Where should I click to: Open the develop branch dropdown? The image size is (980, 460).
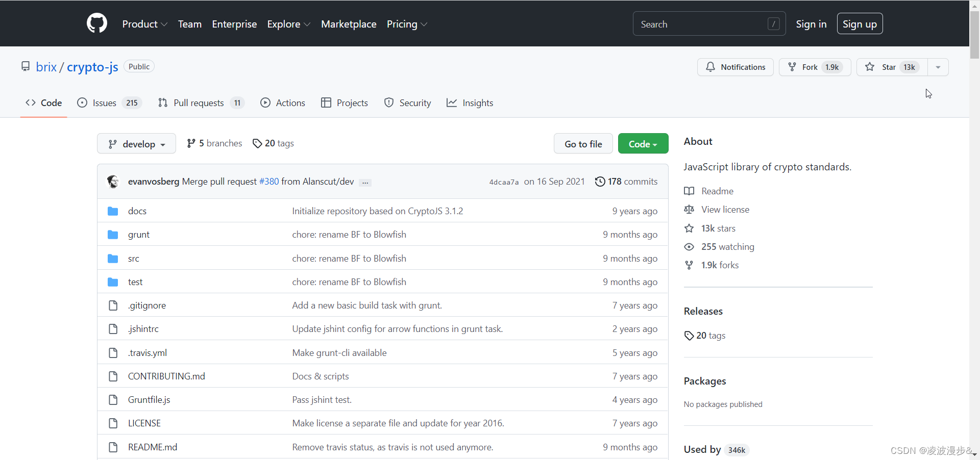pyautogui.click(x=136, y=144)
